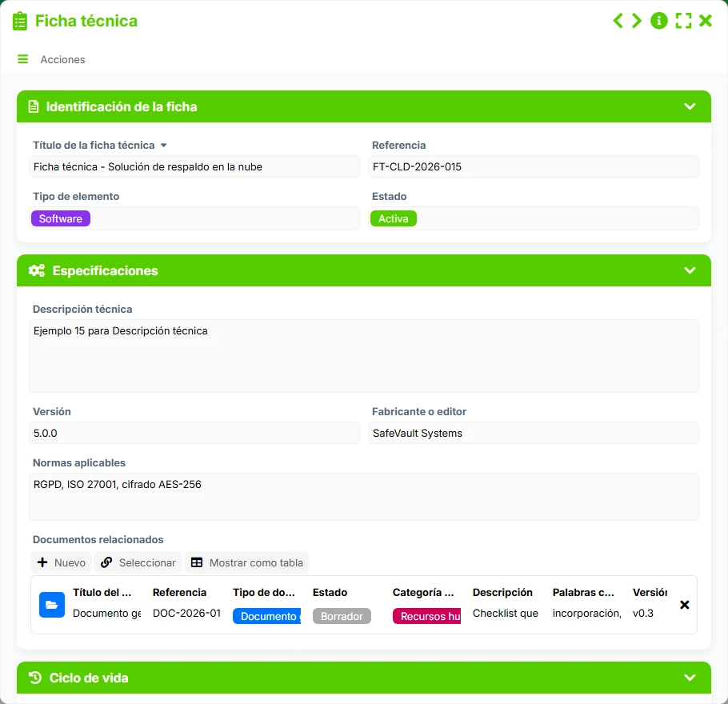Click the Recursos hu category tag
The height and width of the screenshot is (704, 728).
[x=426, y=616]
